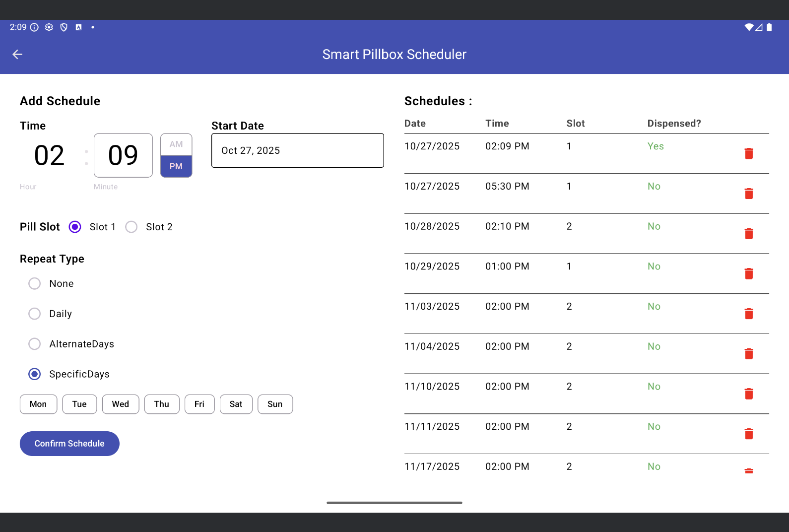This screenshot has width=789, height=532.
Task: Toggle the Thu day chip
Action: point(162,404)
